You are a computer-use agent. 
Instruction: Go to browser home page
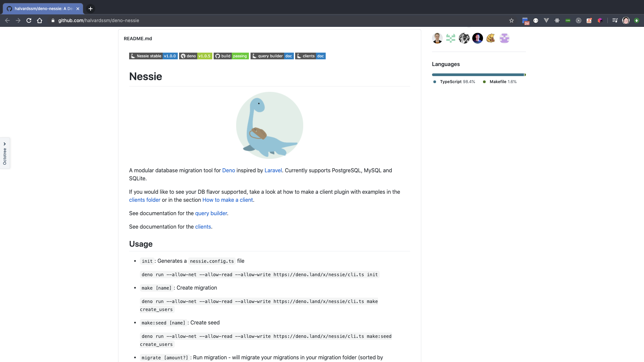tap(40, 20)
